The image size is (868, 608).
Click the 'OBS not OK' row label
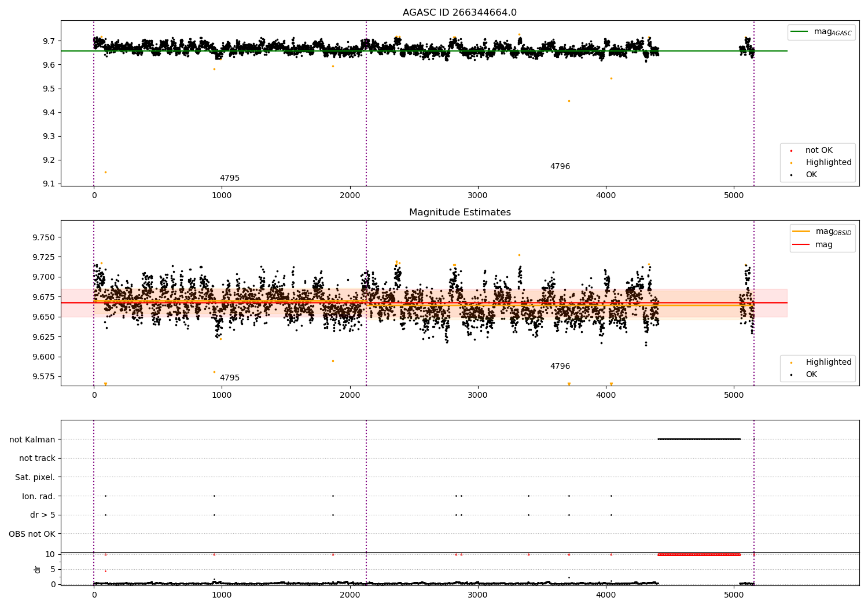[32, 534]
